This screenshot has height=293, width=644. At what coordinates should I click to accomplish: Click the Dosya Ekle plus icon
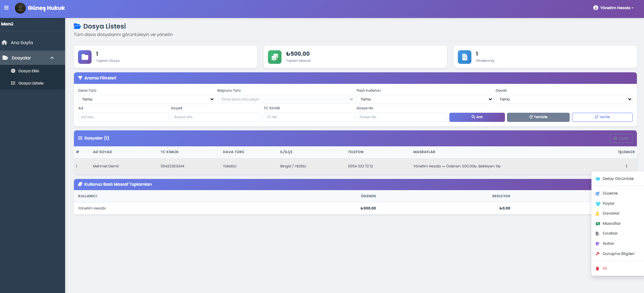pyautogui.click(x=13, y=71)
